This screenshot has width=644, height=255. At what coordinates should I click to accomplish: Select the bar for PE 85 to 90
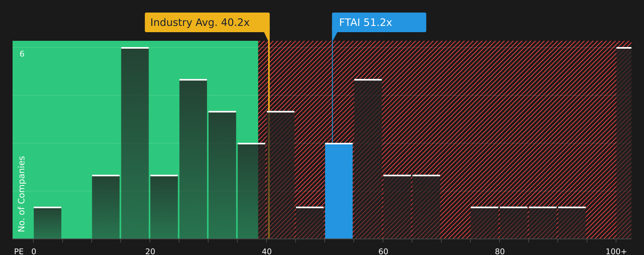coord(543,223)
